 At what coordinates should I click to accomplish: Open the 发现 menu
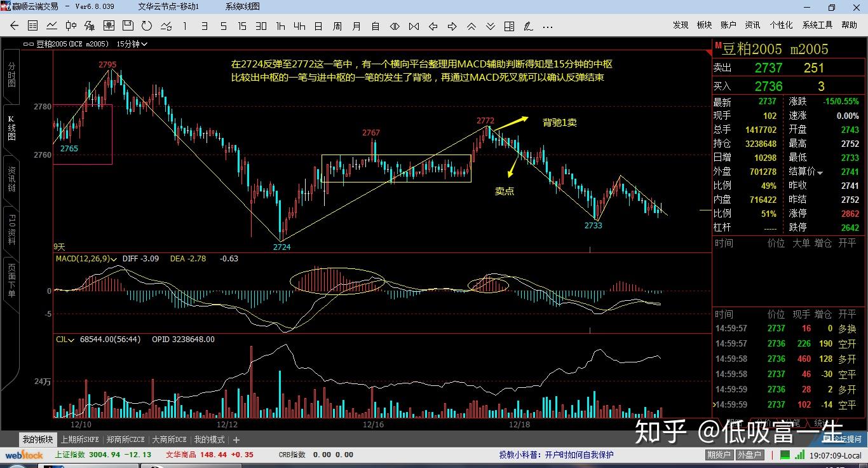point(681,25)
